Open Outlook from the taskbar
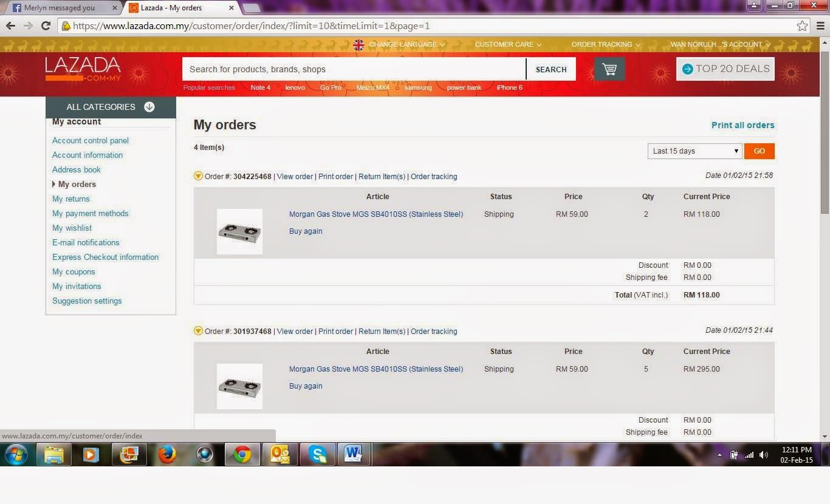Viewport: 830px width, 504px height. tap(280, 454)
